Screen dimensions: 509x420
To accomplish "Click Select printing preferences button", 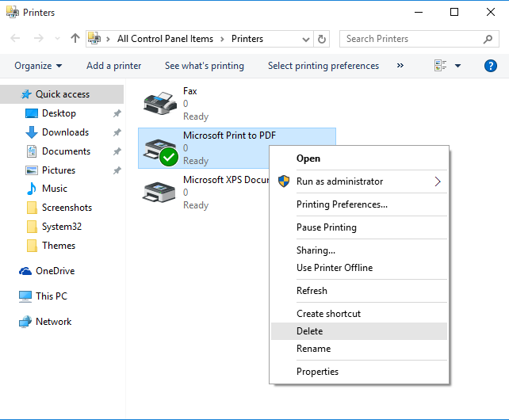I will pos(323,66).
